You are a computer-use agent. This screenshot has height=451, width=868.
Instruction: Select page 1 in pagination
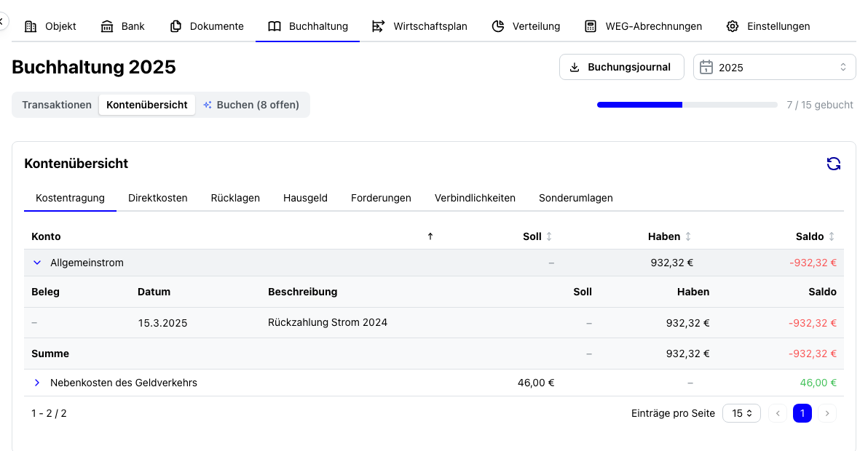click(802, 413)
